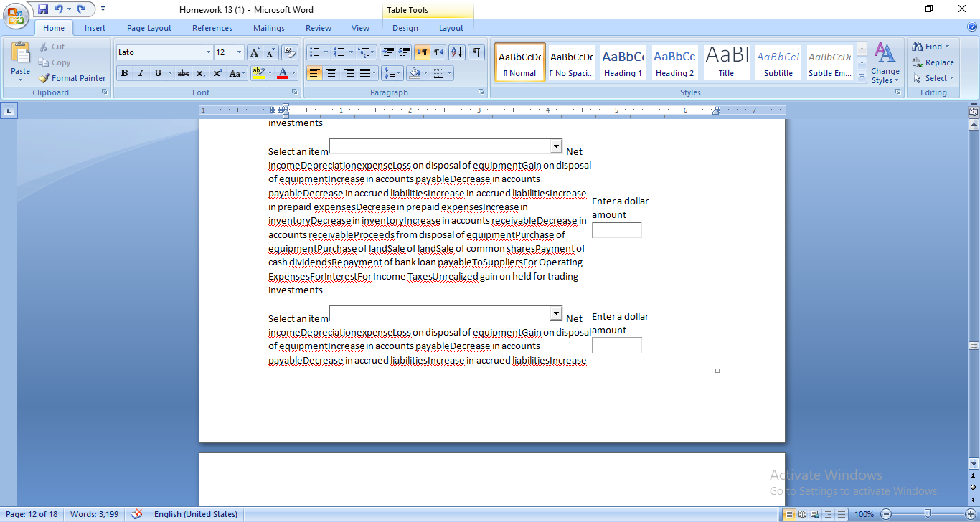Apply the Title style

pyautogui.click(x=727, y=62)
